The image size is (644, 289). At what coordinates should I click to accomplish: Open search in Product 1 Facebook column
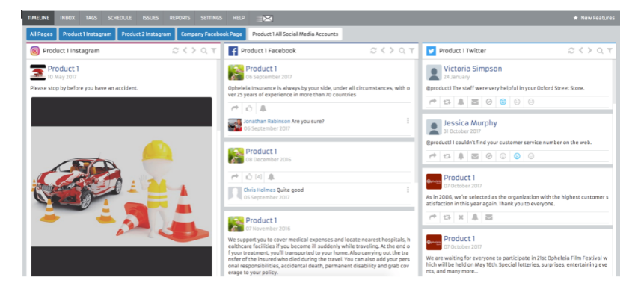402,51
